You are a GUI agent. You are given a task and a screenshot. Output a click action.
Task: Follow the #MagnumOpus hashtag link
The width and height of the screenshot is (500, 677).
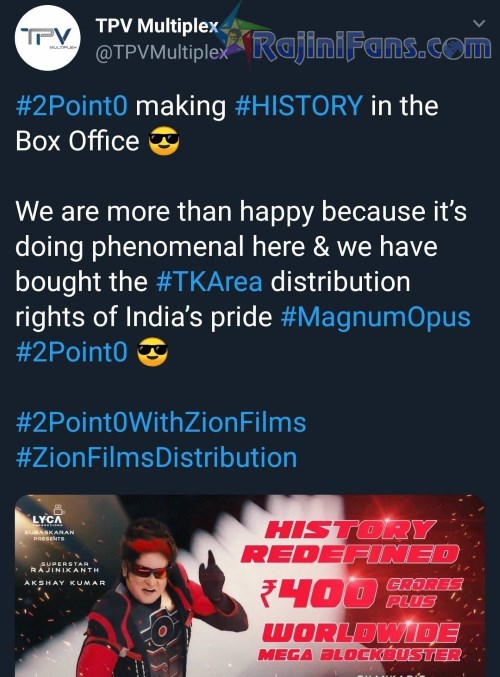point(375,318)
